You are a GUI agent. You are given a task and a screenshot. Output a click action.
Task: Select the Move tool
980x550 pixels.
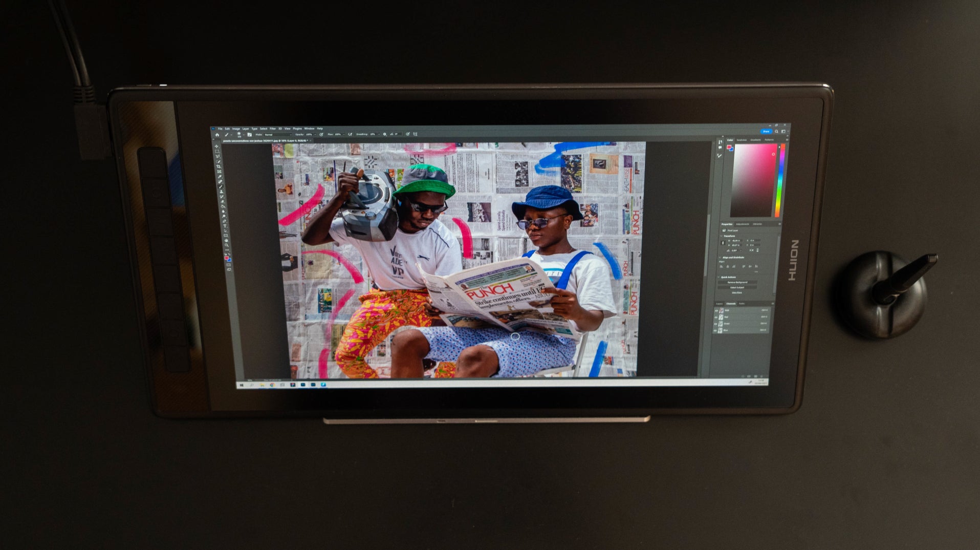click(217, 146)
